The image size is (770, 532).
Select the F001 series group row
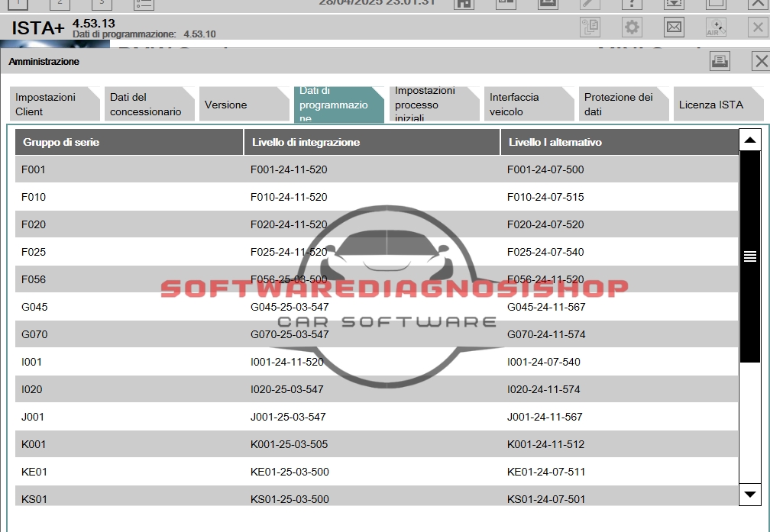376,169
